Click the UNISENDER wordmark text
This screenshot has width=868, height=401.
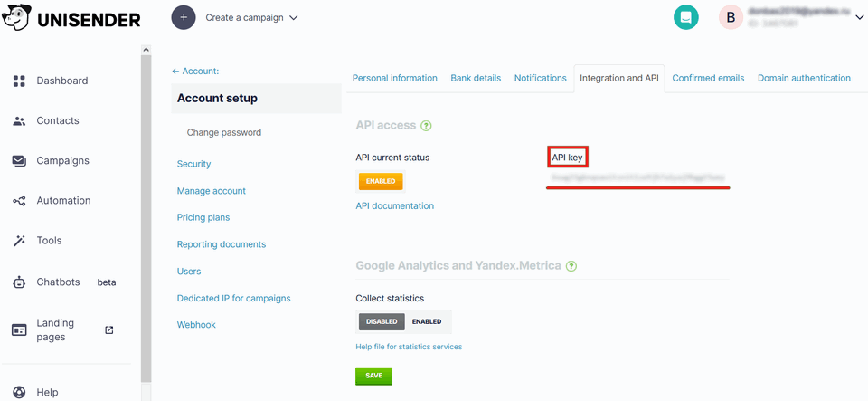pos(89,21)
